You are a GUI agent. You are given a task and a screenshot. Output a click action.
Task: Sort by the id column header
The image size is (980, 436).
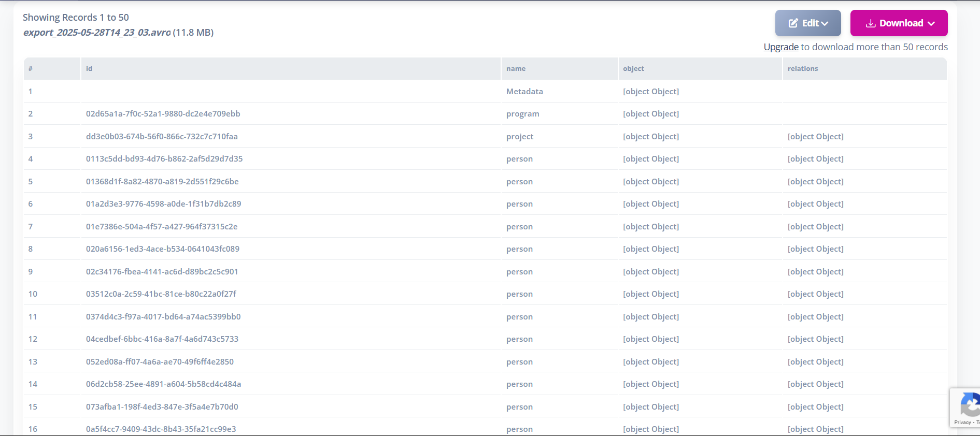pos(89,69)
